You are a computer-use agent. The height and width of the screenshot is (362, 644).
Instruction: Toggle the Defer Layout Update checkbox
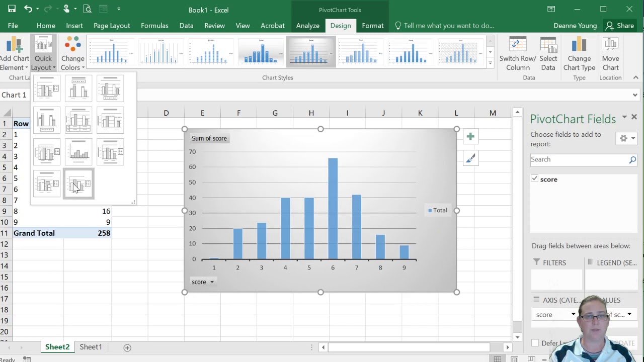[535, 343]
